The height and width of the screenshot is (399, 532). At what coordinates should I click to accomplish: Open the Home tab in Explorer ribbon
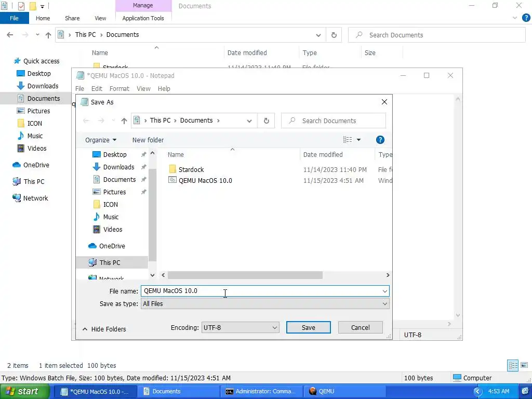pyautogui.click(x=43, y=18)
